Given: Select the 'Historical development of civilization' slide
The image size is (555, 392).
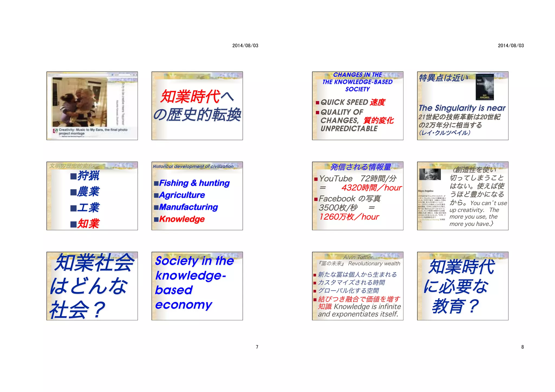Looking at the screenshot, I should (197, 196).
